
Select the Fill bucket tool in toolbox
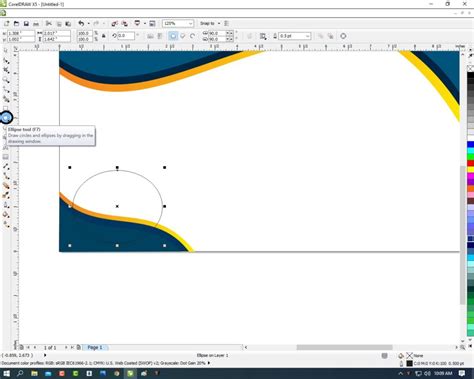pos(6,214)
